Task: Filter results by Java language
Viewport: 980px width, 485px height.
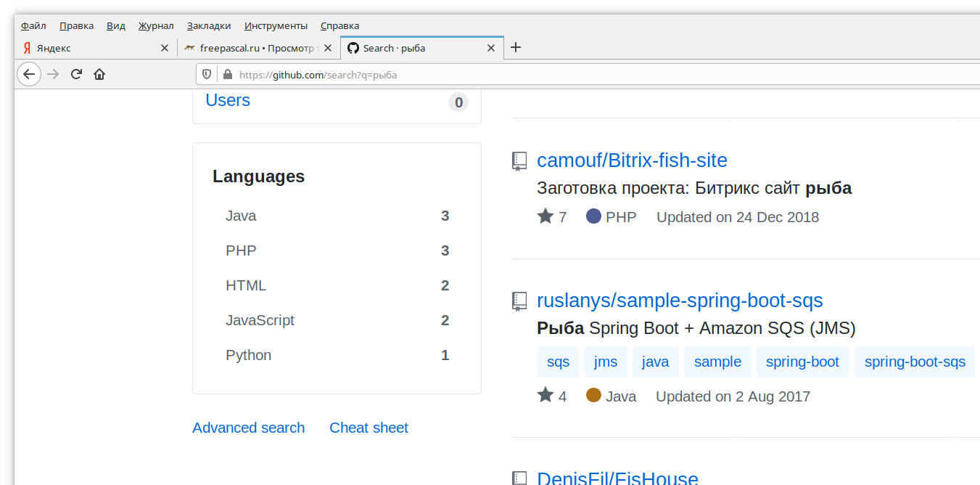Action: [x=241, y=216]
